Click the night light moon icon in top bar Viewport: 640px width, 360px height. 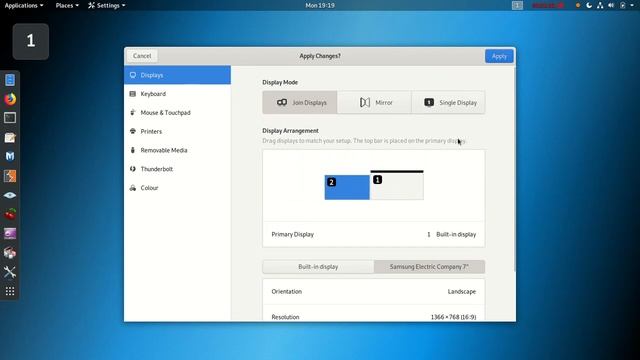(x=589, y=5)
